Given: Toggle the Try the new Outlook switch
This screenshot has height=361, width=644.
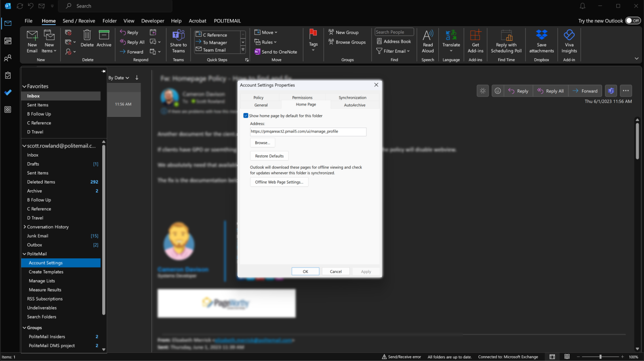Looking at the screenshot, I should coord(633,21).
